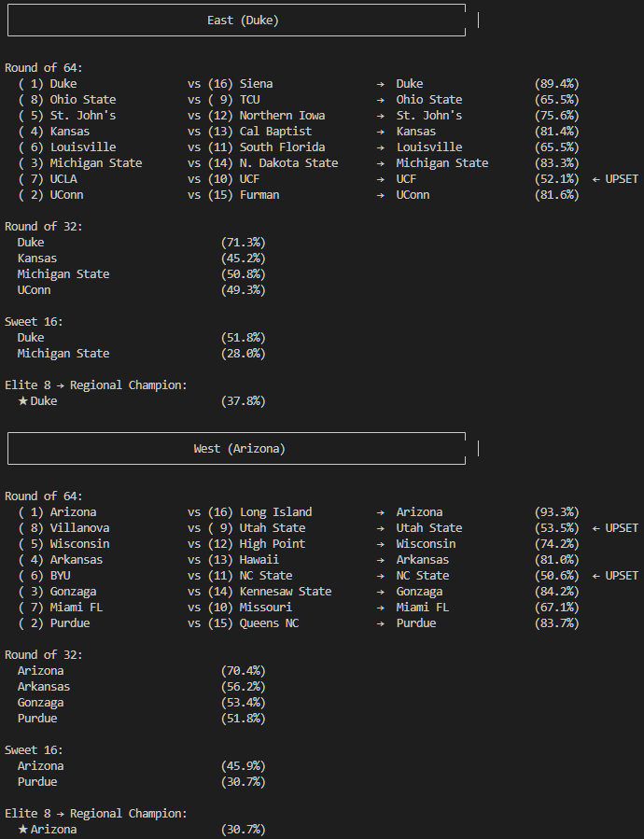Click the "(50.6%)" NC State probability
This screenshot has height=839, width=644.
(557, 576)
